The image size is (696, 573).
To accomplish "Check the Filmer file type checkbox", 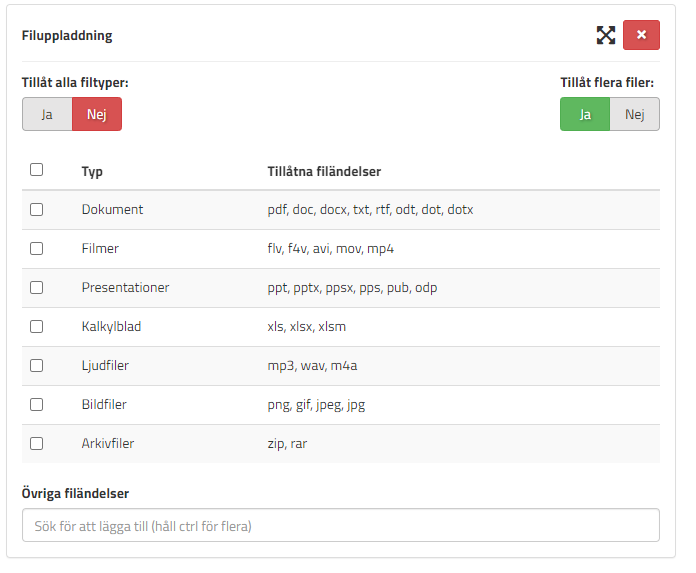I will point(37,249).
